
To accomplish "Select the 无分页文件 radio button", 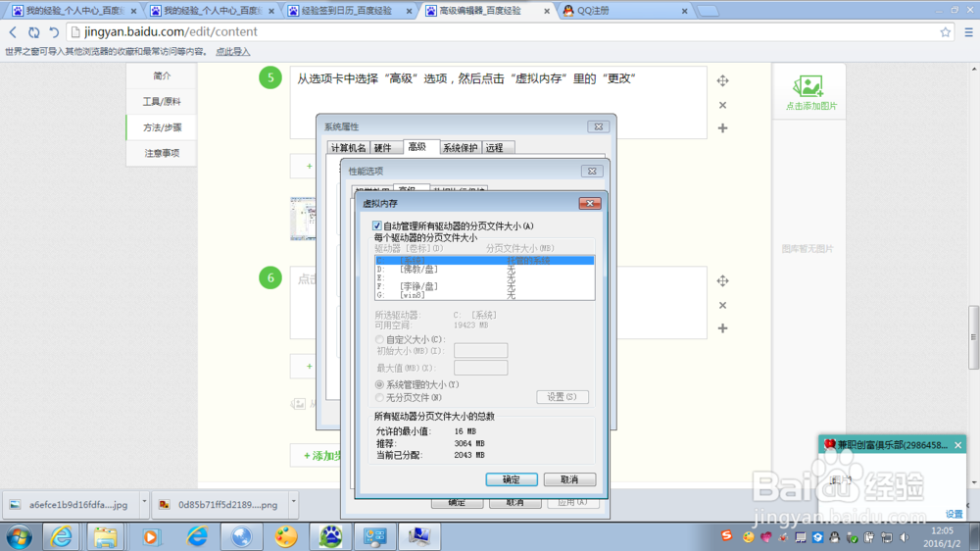I will 379,397.
